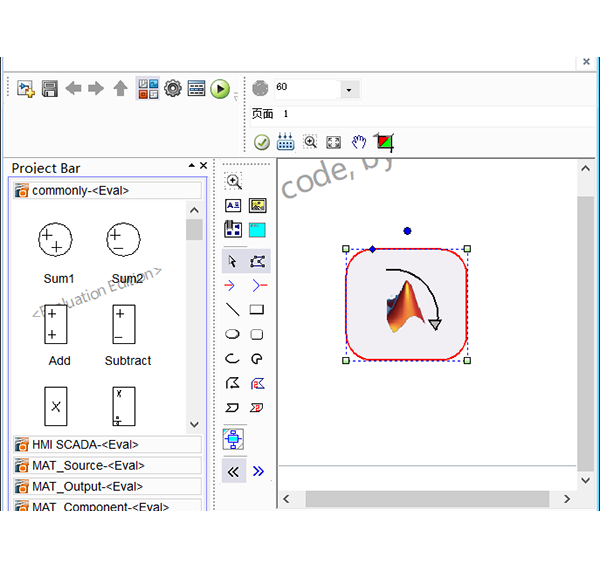Expand the MAT_Source-<Eval> category
Screen dimensions: 600x564
[x=108, y=465]
